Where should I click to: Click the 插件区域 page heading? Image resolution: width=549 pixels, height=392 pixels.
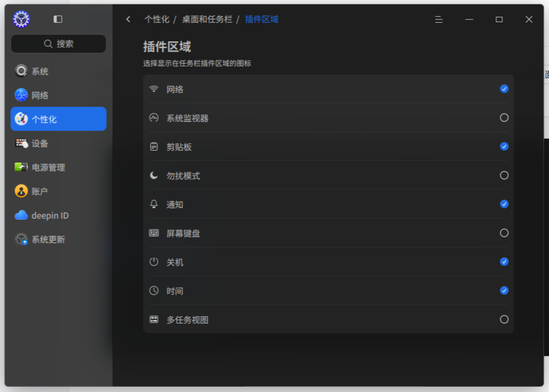167,47
